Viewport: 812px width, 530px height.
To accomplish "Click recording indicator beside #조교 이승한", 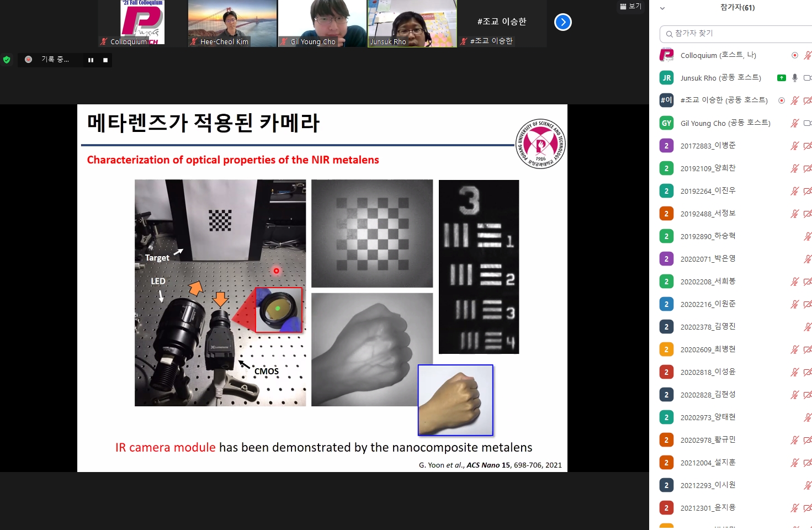I will 781,100.
